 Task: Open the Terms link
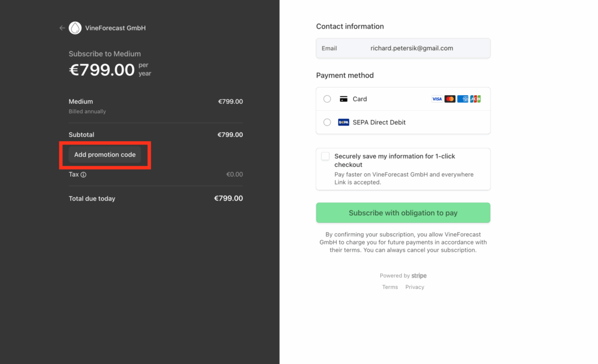tap(390, 287)
